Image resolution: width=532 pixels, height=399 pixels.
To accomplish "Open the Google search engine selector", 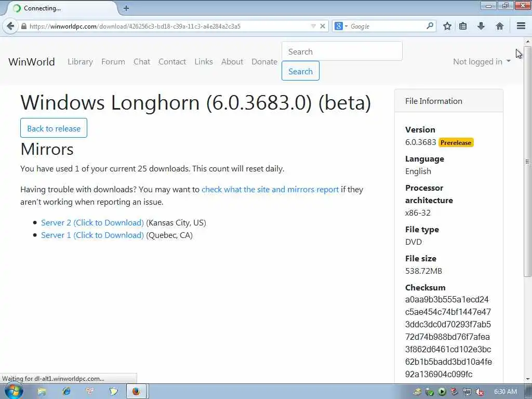I will [x=341, y=26].
